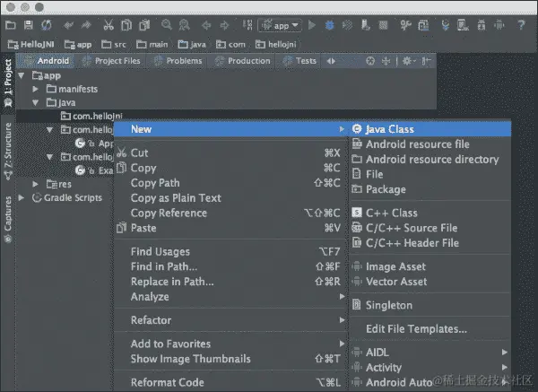
Task: Click the com breadcrumb
Action: 230,44
